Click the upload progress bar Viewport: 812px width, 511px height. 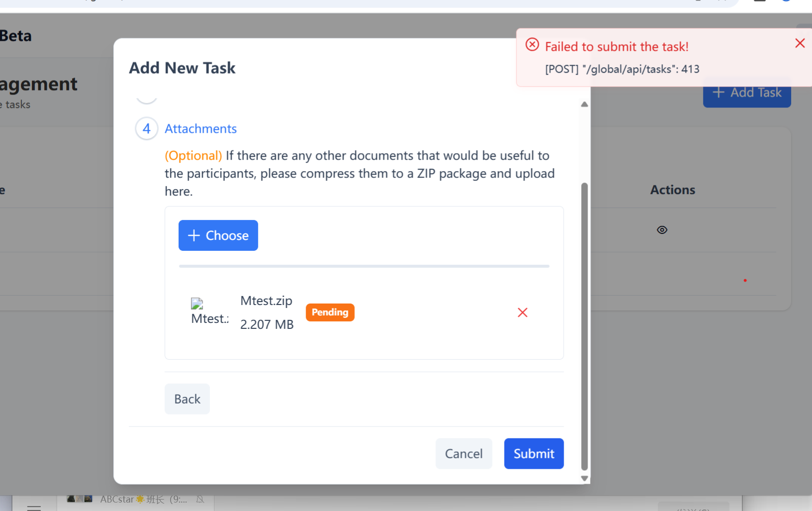click(364, 266)
